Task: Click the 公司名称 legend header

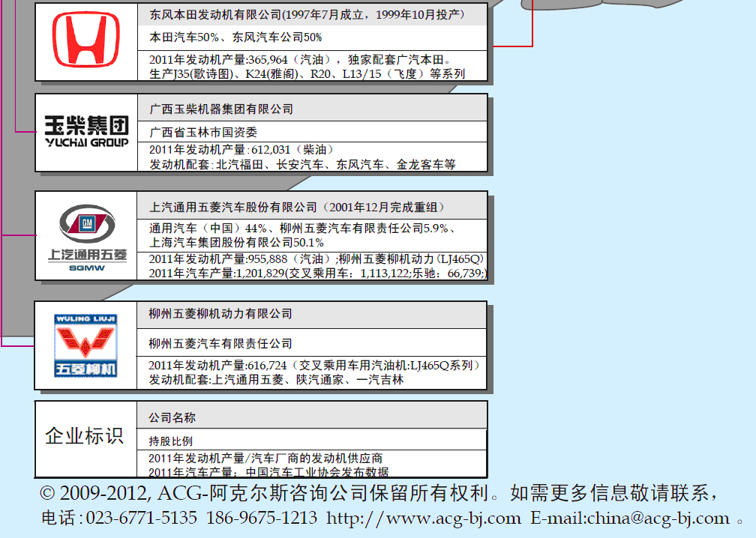Action: click(x=172, y=417)
